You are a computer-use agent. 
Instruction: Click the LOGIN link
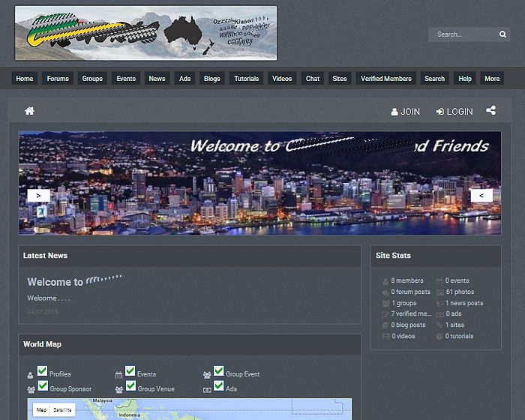(454, 111)
